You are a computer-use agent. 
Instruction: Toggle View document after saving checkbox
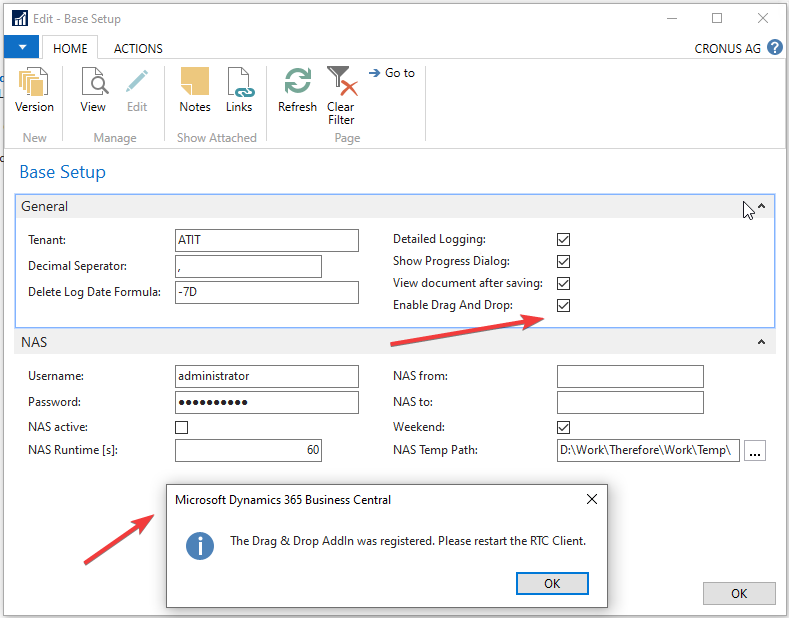click(x=564, y=283)
